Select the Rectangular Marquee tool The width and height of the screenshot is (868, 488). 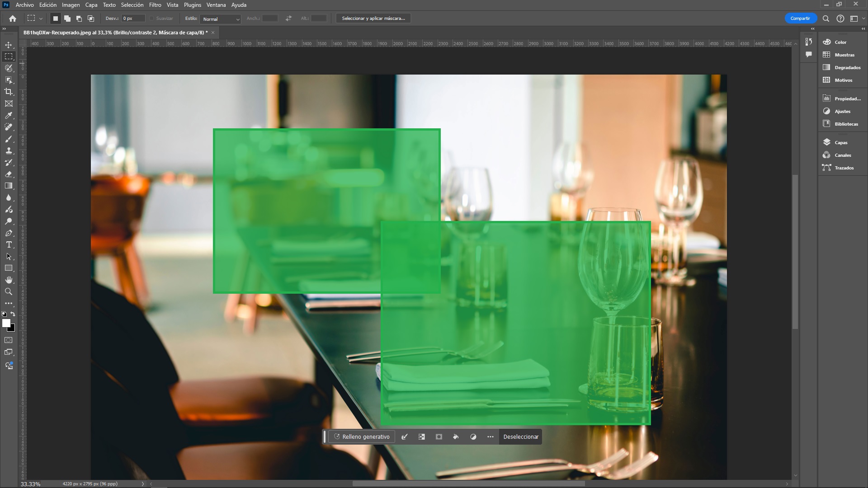click(8, 56)
